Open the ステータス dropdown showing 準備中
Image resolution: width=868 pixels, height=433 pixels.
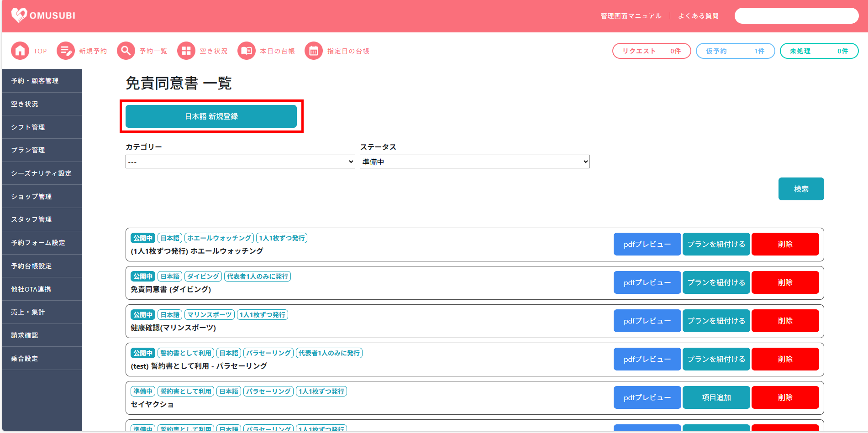474,162
